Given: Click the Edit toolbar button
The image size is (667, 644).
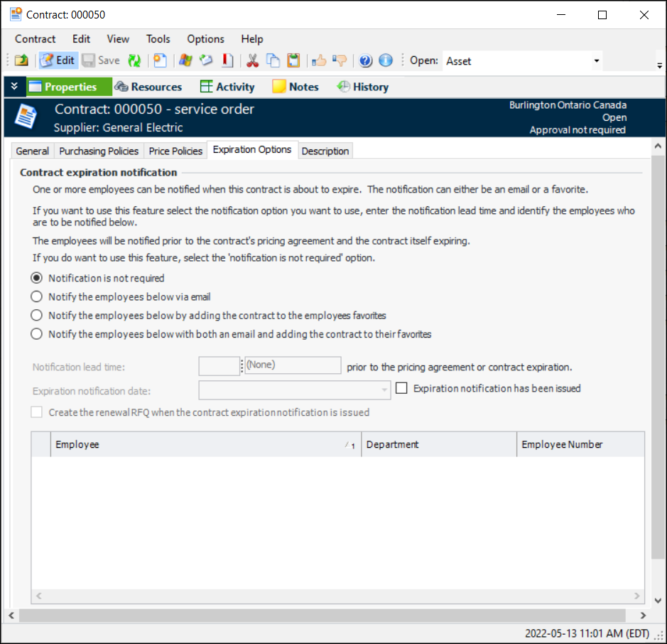Looking at the screenshot, I should pos(58,60).
